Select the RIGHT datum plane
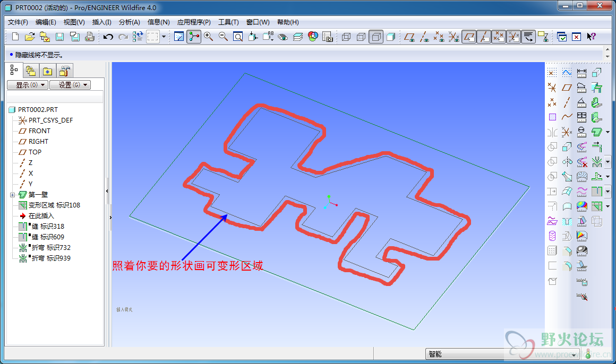 click(38, 141)
